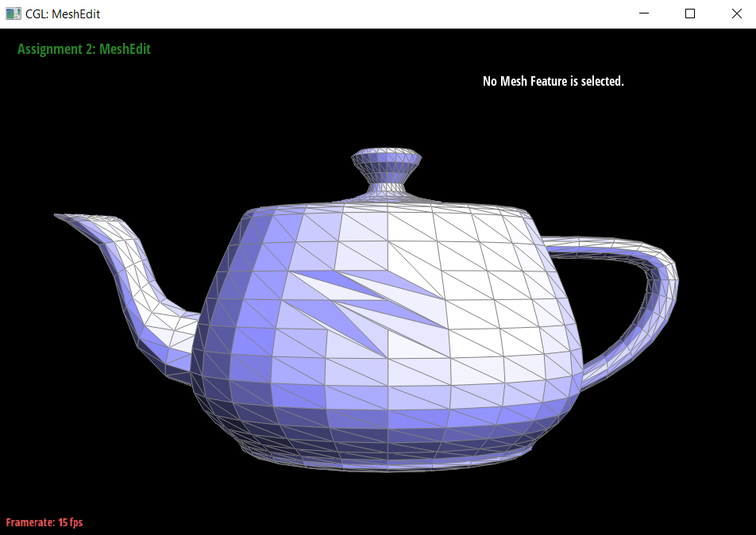The image size is (756, 535).
Task: Click the 'Assignment 2: MeshEdit' heading text
Action: [x=84, y=49]
